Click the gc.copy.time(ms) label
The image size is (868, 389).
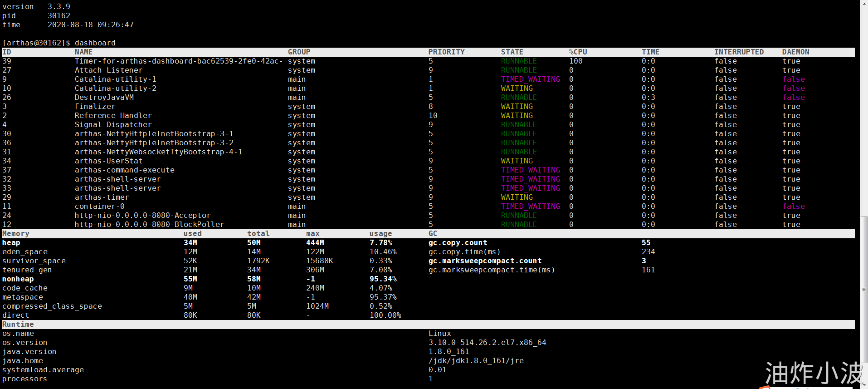(x=465, y=252)
